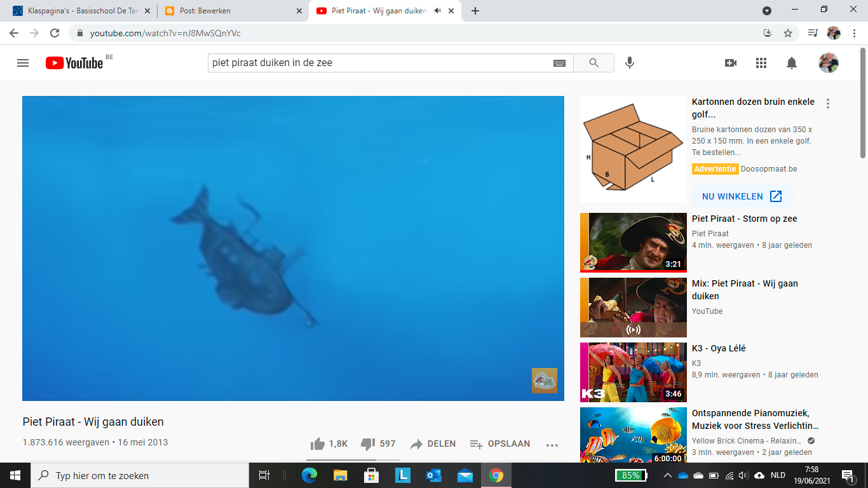
Task: Open the NLD language selector
Action: click(x=778, y=475)
